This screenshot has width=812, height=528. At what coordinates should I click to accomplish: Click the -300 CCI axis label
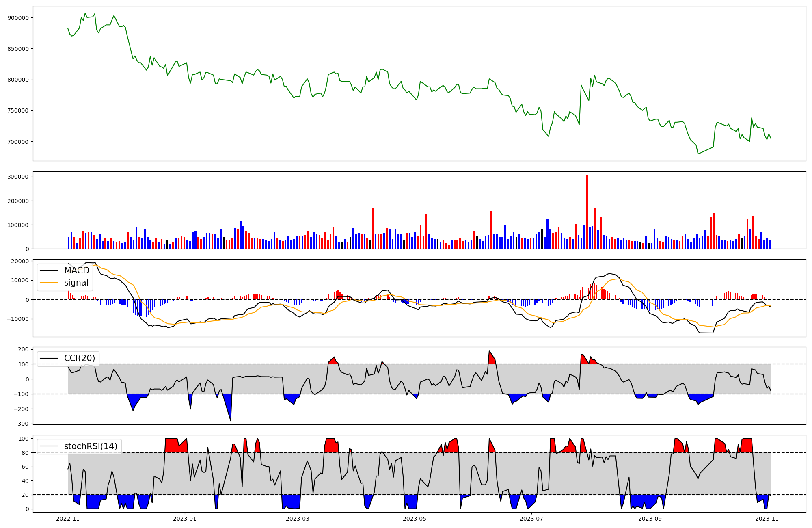tap(21, 424)
